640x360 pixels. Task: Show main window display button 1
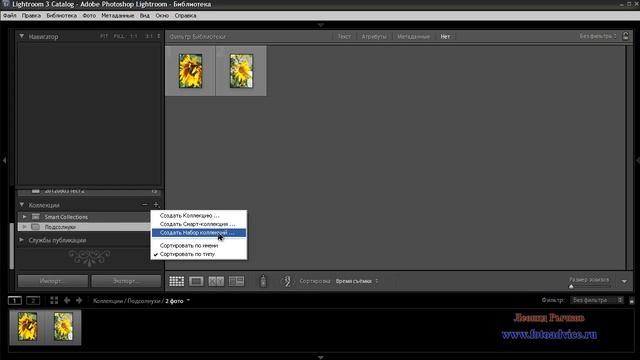point(15,301)
